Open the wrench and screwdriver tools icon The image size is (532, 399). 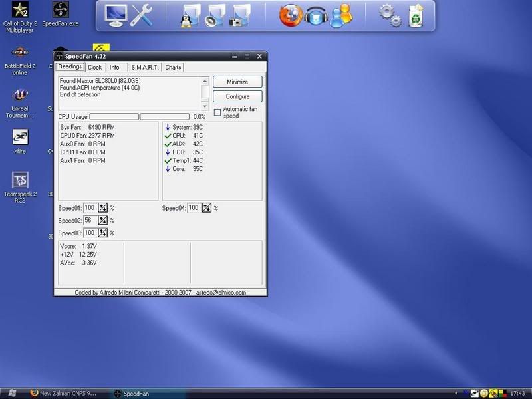coord(141,15)
